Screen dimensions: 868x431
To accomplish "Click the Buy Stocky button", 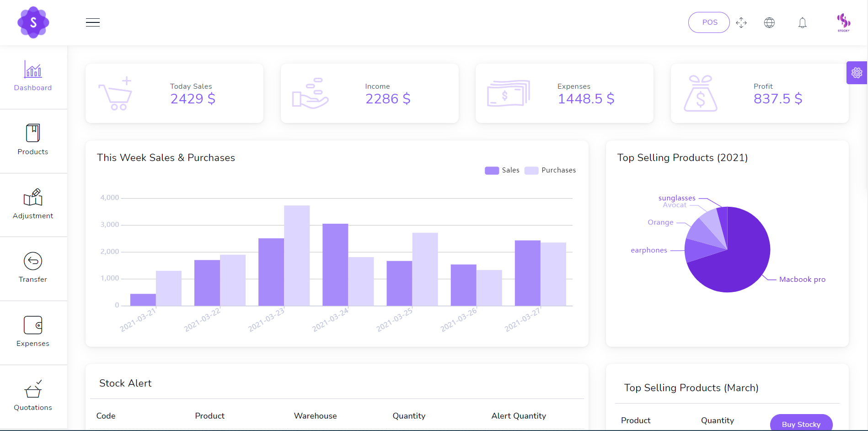I will 801,423.
